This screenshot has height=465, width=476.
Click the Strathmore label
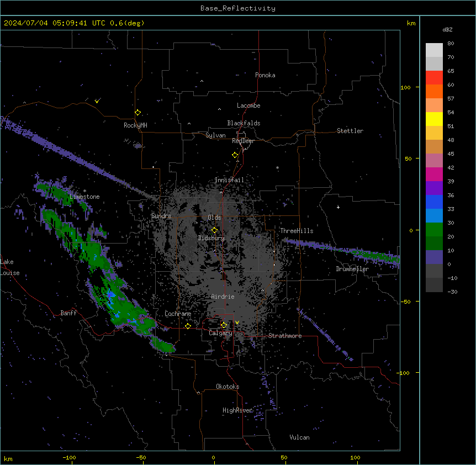285,336
